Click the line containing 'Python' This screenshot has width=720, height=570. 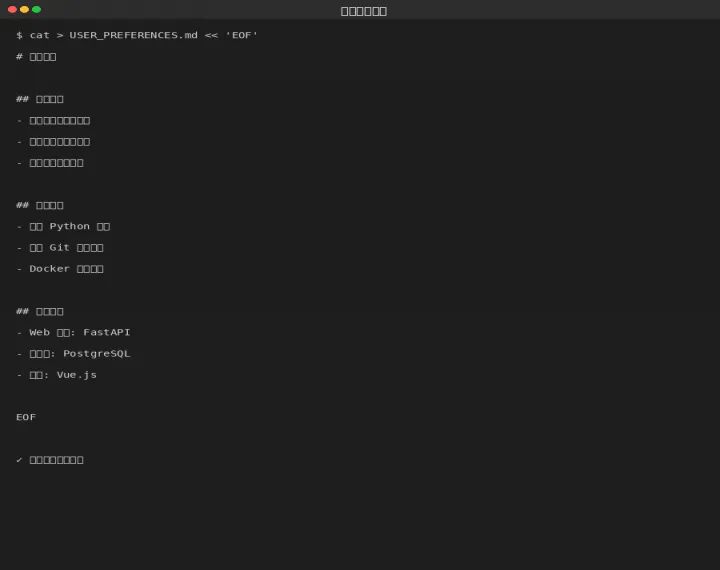pyautogui.click(x=63, y=226)
